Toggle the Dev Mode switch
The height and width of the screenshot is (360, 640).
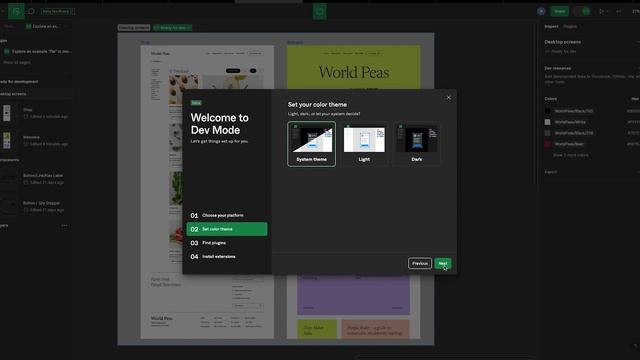click(582, 11)
